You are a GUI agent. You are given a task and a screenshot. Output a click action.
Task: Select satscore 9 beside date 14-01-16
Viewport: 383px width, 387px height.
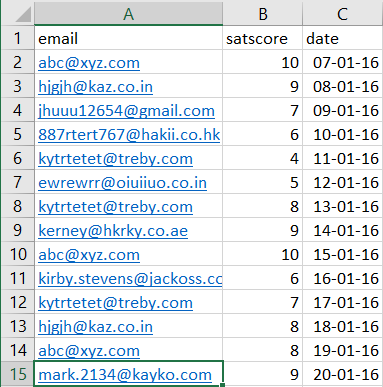tap(263, 230)
